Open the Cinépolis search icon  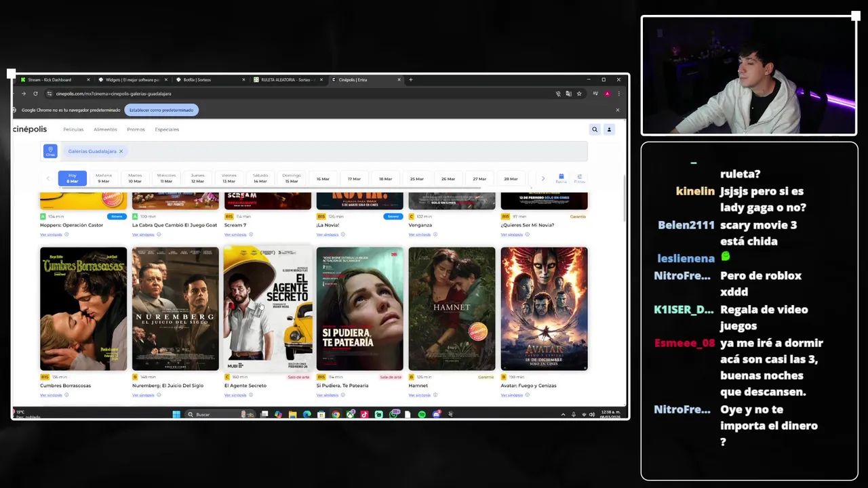tap(595, 129)
